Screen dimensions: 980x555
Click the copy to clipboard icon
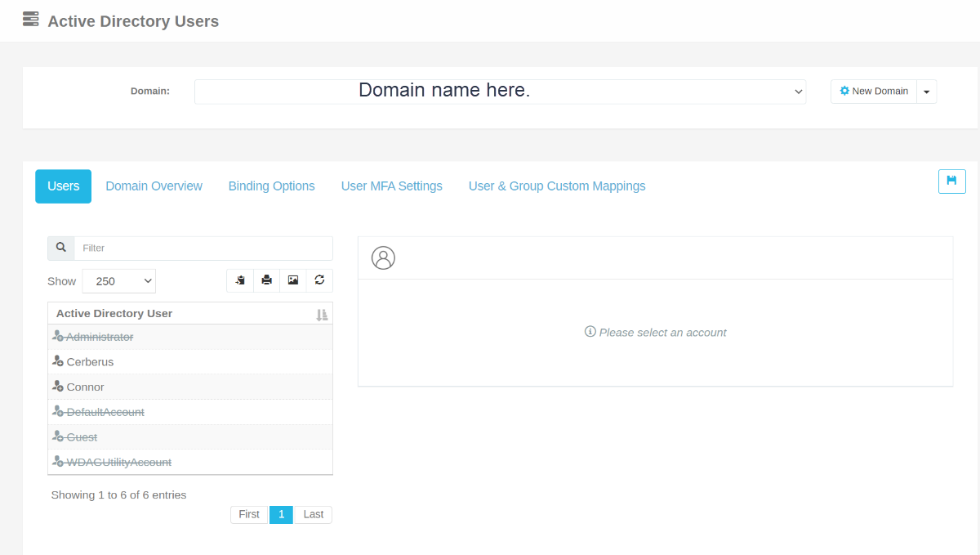tap(240, 280)
